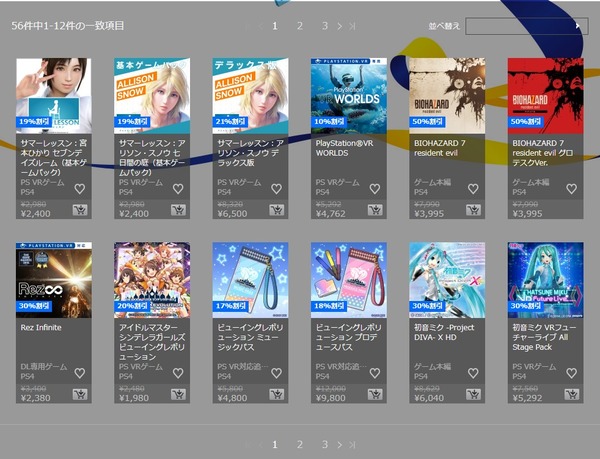600x459 pixels.
Task: Click title 'PlayStation®VR WORLDS'
Action: coord(344,148)
